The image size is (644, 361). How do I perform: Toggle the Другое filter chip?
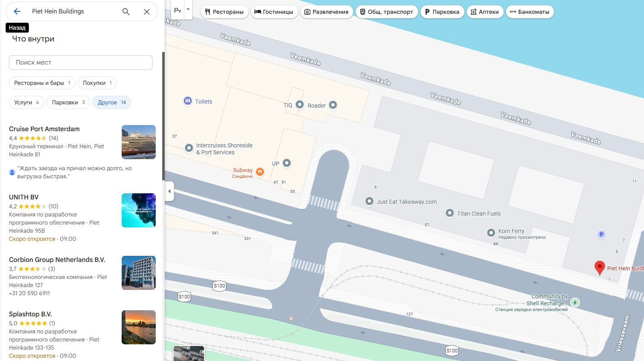pos(112,102)
